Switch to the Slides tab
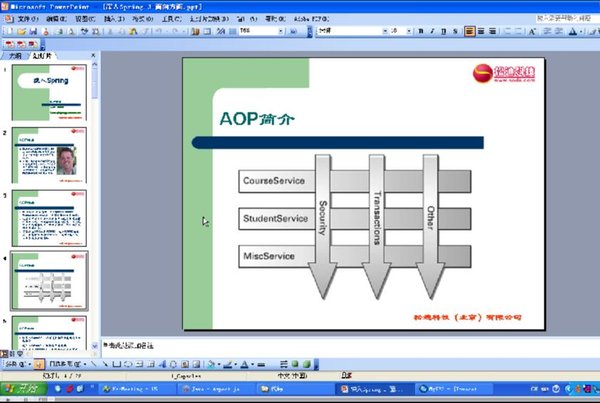Viewport: 600px width, 403px height. [42, 56]
